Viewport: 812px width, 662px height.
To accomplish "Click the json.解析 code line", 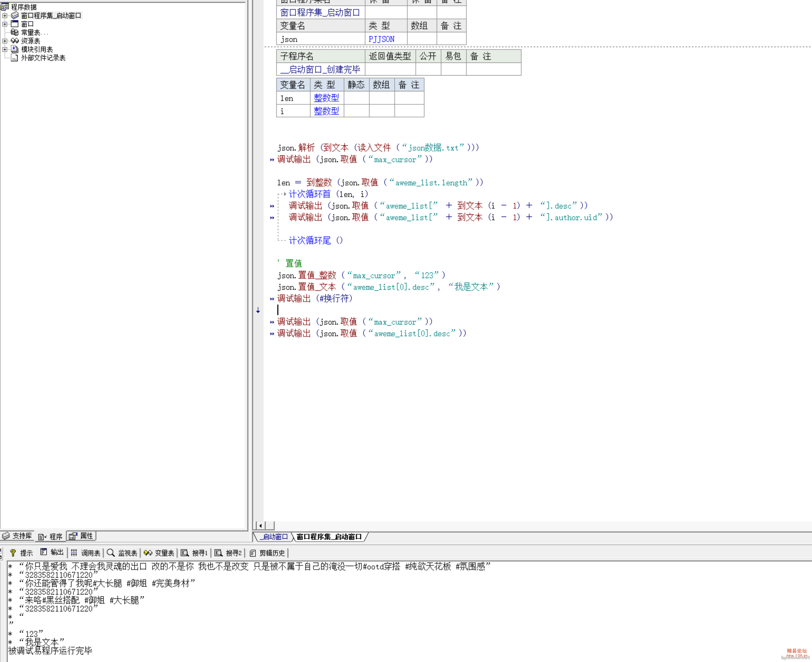I will pos(378,148).
